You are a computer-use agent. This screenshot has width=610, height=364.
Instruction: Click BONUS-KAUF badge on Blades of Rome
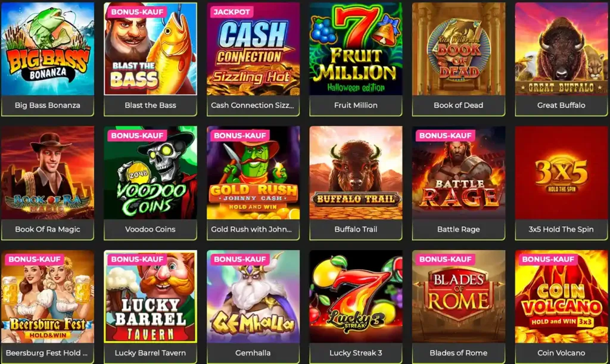click(445, 259)
